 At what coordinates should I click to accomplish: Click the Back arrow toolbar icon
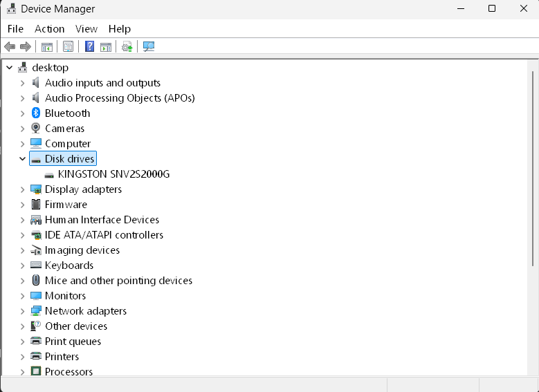[x=10, y=47]
